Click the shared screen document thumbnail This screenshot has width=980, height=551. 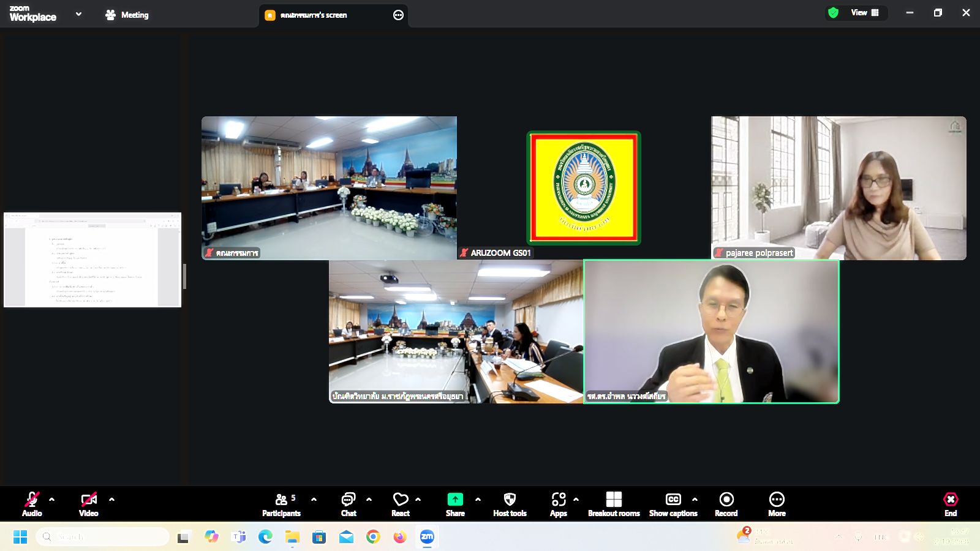pos(92,260)
